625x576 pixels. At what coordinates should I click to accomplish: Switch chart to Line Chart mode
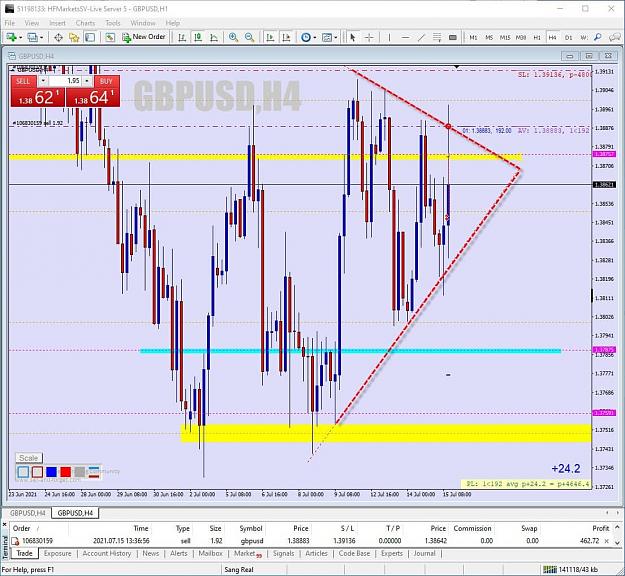(x=214, y=37)
